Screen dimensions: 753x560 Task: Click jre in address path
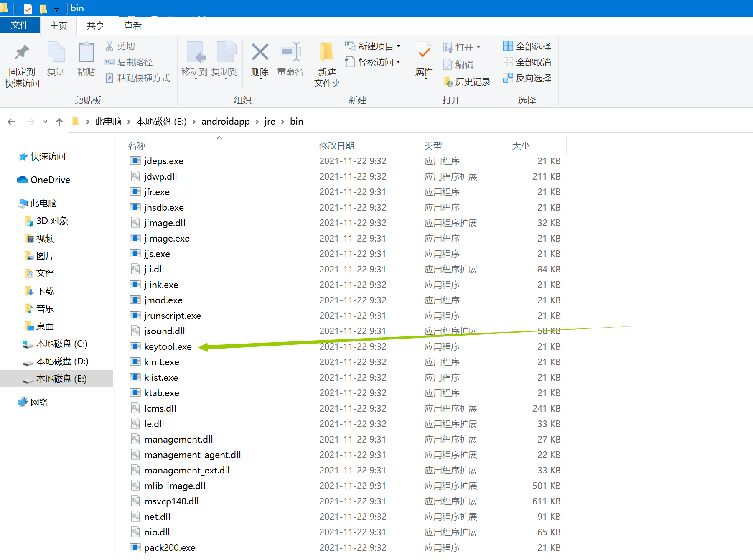click(270, 122)
